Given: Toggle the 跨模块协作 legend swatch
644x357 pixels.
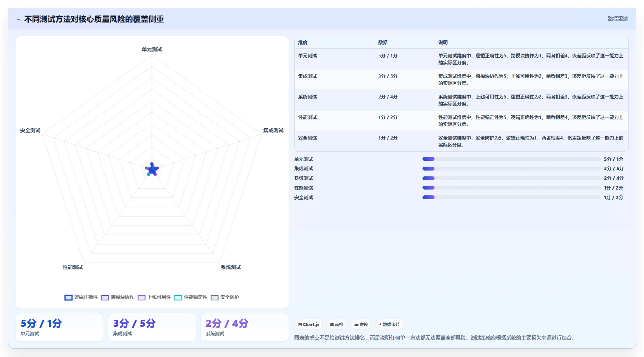Looking at the screenshot, I should click(105, 298).
